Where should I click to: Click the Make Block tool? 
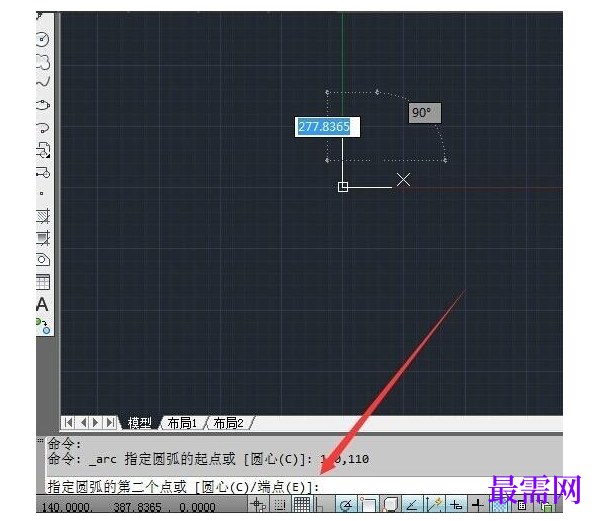click(43, 173)
